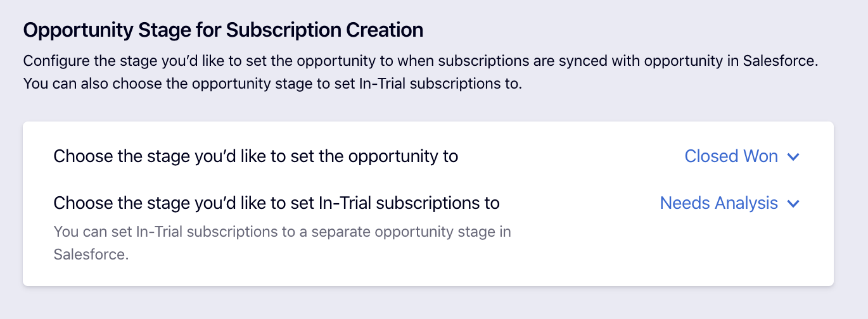The height and width of the screenshot is (319, 868).
Task: Click the In-Trial helper text below label
Action: coord(282,232)
